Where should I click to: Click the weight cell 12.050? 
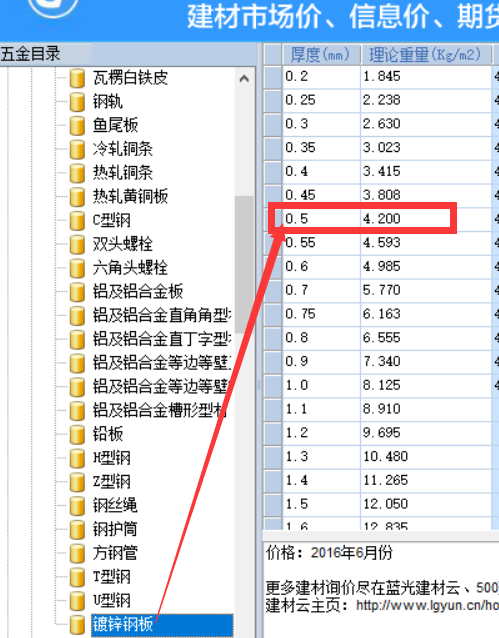[426, 504]
